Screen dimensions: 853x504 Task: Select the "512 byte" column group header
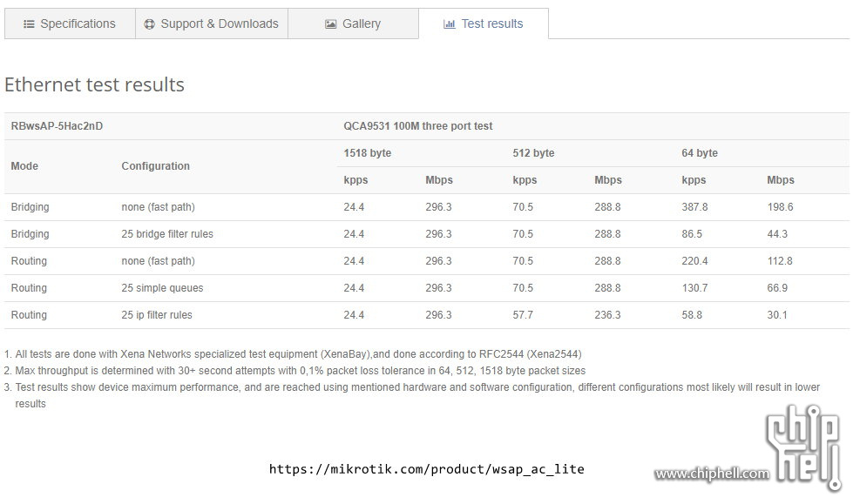tap(533, 153)
